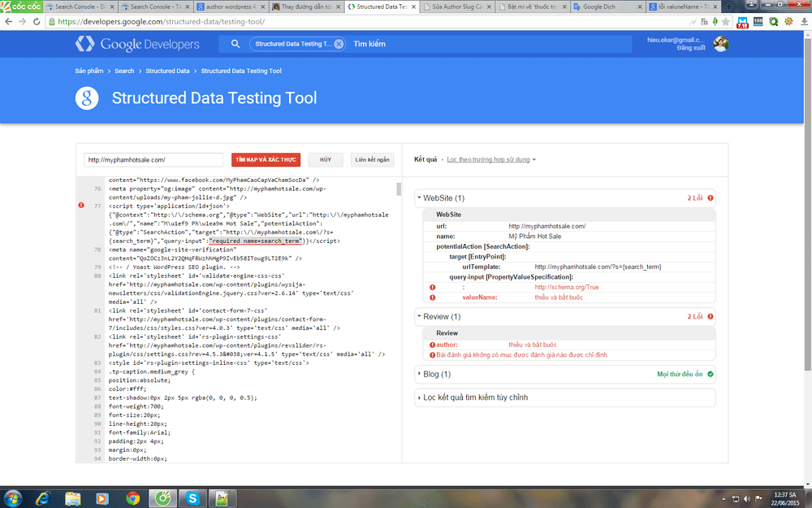The height and width of the screenshot is (508, 812).
Task: Open the user profile avatar
Action: pyautogui.click(x=720, y=44)
